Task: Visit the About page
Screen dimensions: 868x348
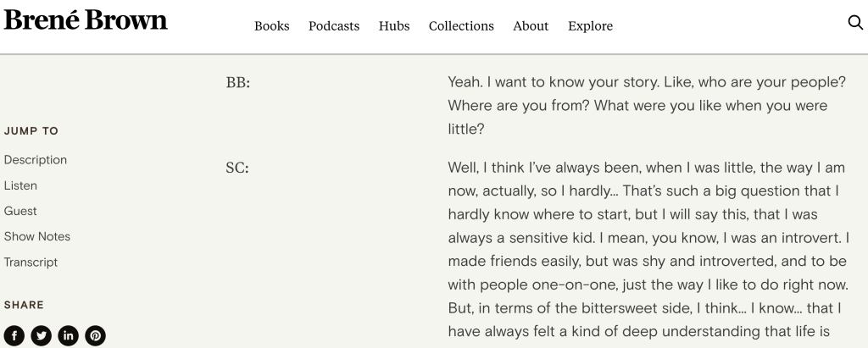Action: point(531,26)
